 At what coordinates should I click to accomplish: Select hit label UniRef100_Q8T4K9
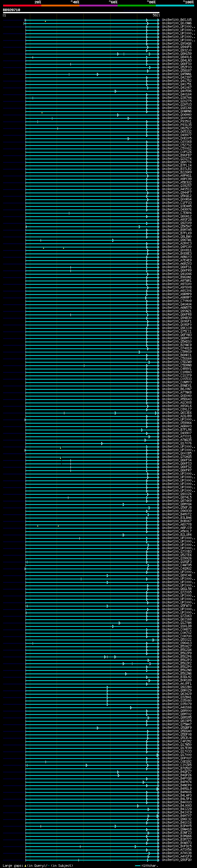(177, 501)
